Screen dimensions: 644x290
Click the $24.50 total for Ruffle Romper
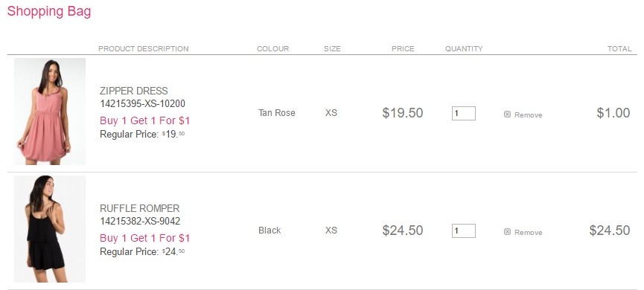click(610, 230)
